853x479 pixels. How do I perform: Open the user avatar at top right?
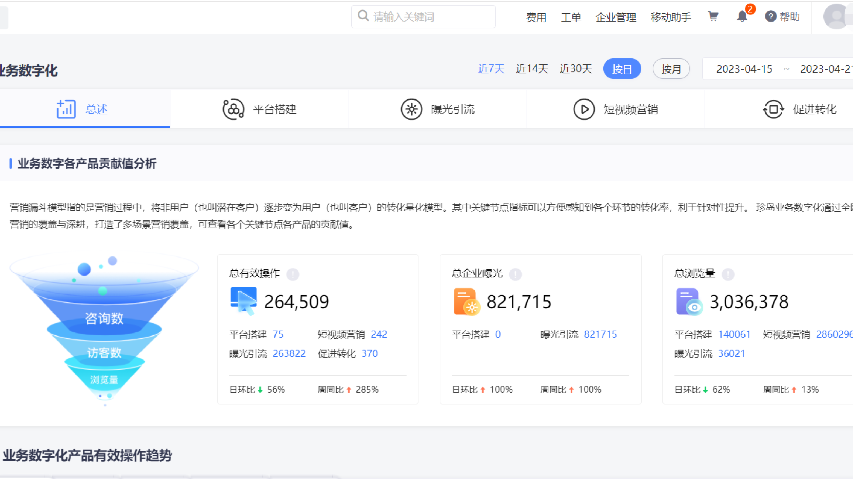point(837,16)
